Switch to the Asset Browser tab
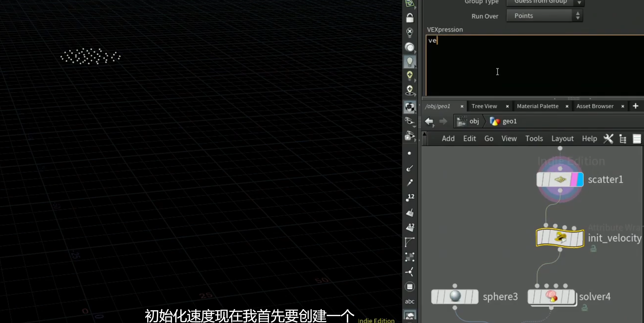 click(x=595, y=106)
